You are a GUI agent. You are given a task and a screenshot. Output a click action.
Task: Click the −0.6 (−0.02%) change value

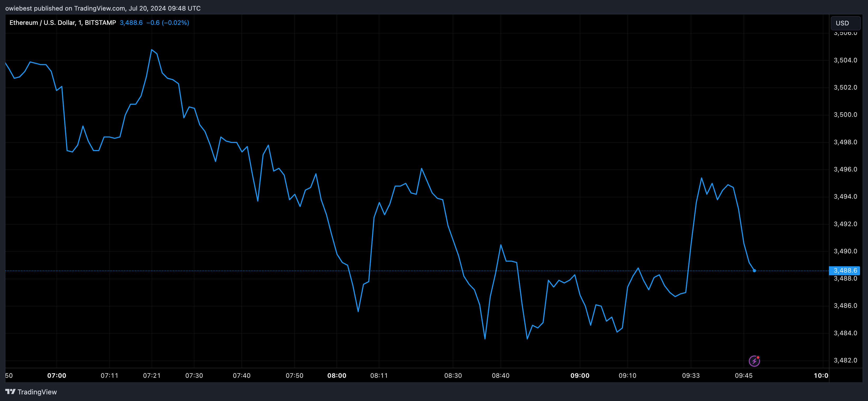167,22
